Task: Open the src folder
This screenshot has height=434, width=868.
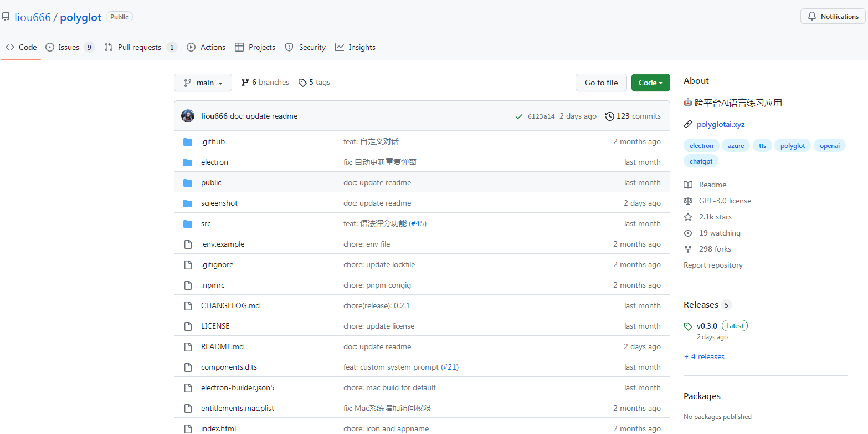Action: coord(206,224)
